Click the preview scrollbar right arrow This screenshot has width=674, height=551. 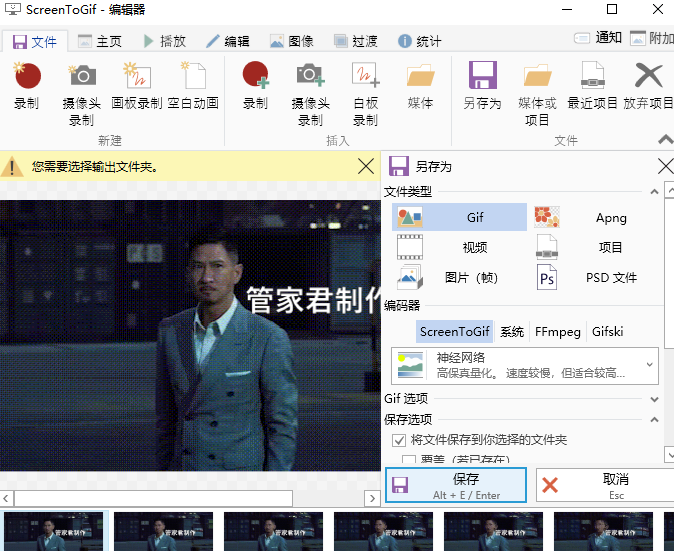tap(372, 499)
